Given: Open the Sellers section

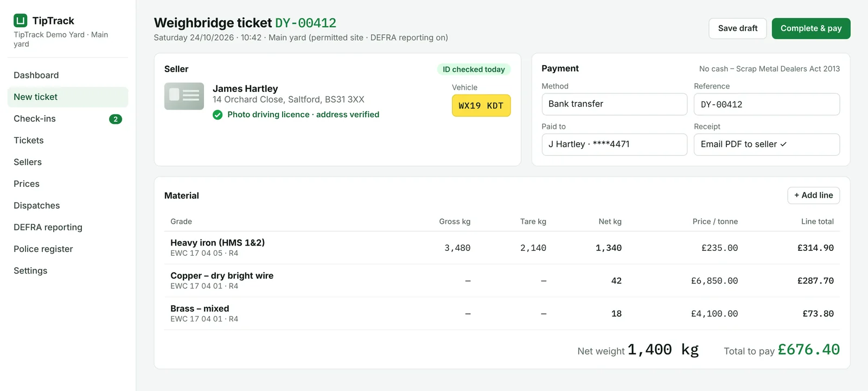Looking at the screenshot, I should 68,162.
